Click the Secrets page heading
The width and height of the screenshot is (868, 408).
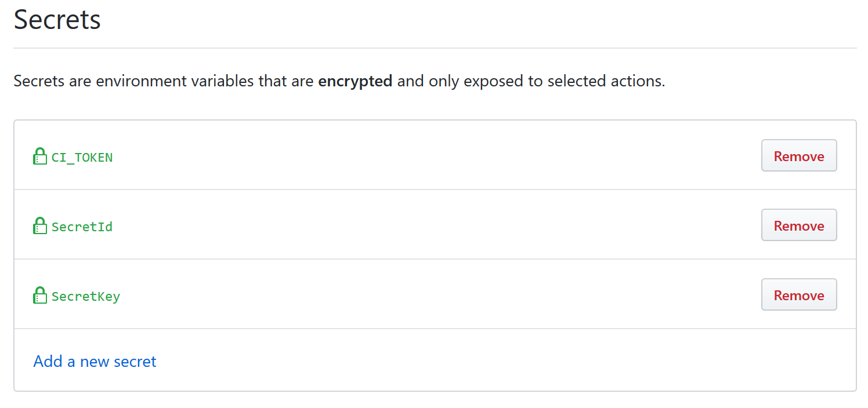click(57, 20)
